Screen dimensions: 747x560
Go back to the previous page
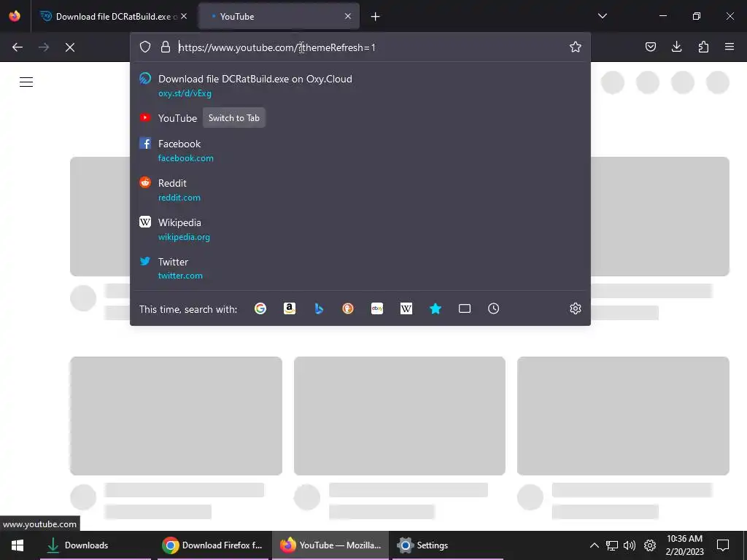point(18,47)
